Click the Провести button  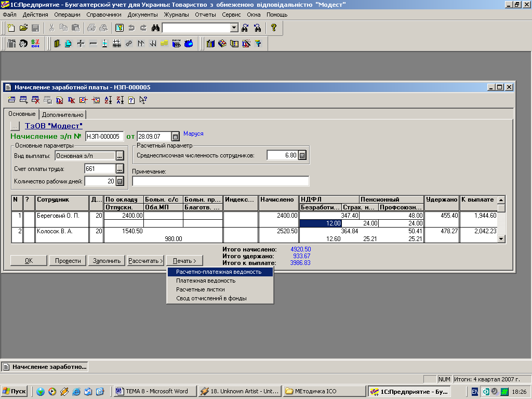pyautogui.click(x=68, y=261)
